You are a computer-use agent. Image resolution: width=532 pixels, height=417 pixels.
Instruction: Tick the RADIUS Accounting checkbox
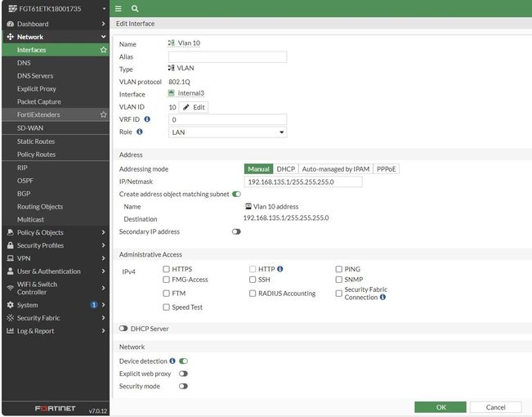click(x=253, y=293)
